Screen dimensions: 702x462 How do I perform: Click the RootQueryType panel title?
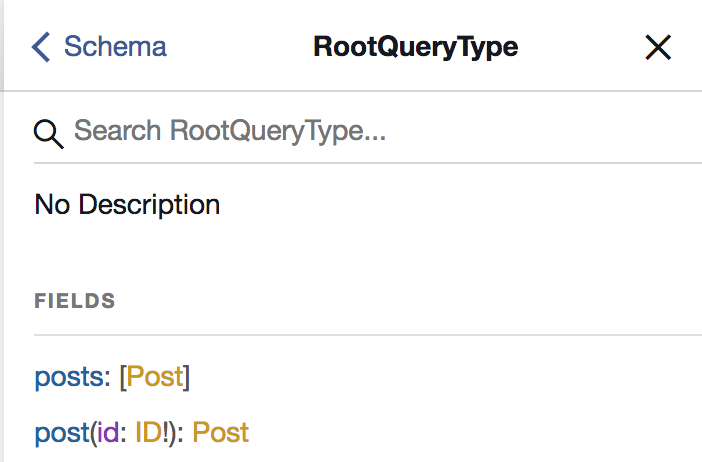click(x=416, y=47)
